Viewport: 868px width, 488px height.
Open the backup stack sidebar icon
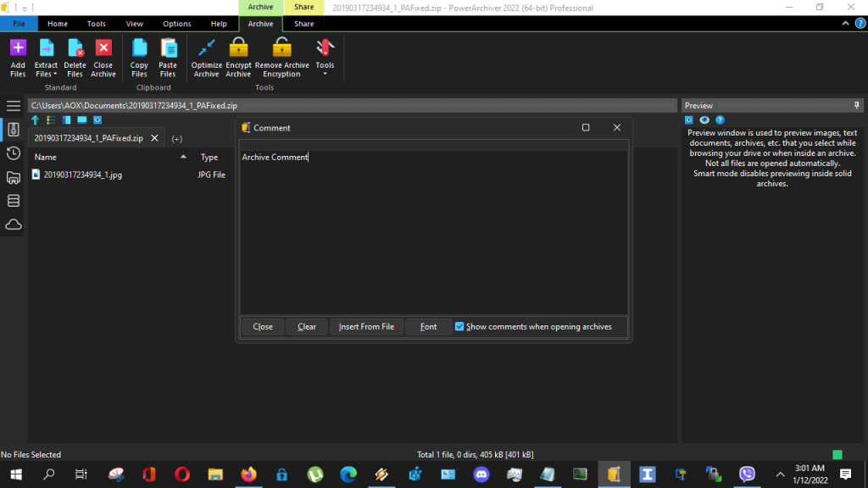click(14, 201)
